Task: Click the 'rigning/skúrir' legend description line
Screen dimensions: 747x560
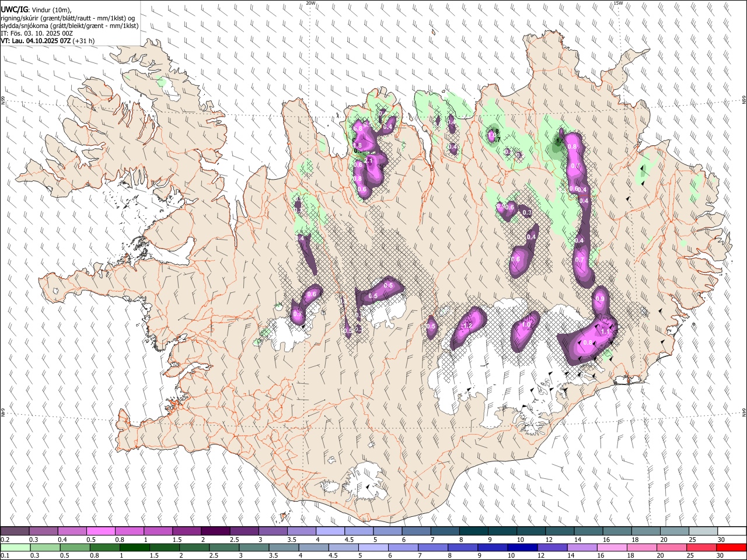Action: [68, 18]
